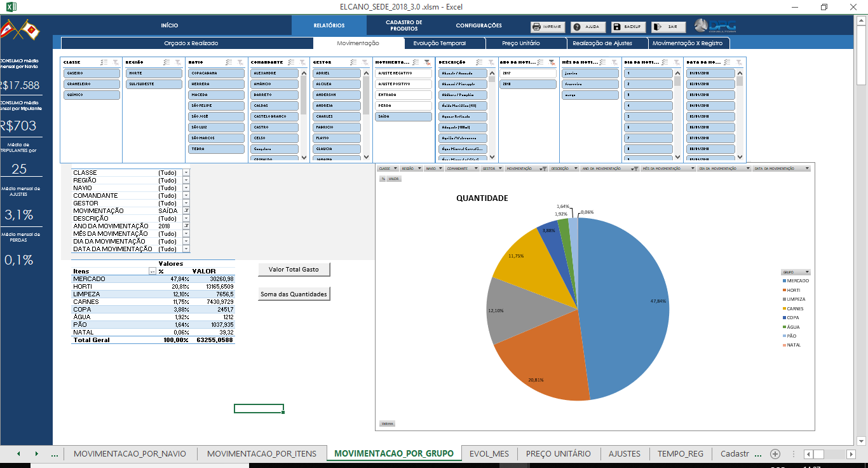Click the Imprimir printer button
Image resolution: width=868 pixels, height=468 pixels.
(x=547, y=27)
